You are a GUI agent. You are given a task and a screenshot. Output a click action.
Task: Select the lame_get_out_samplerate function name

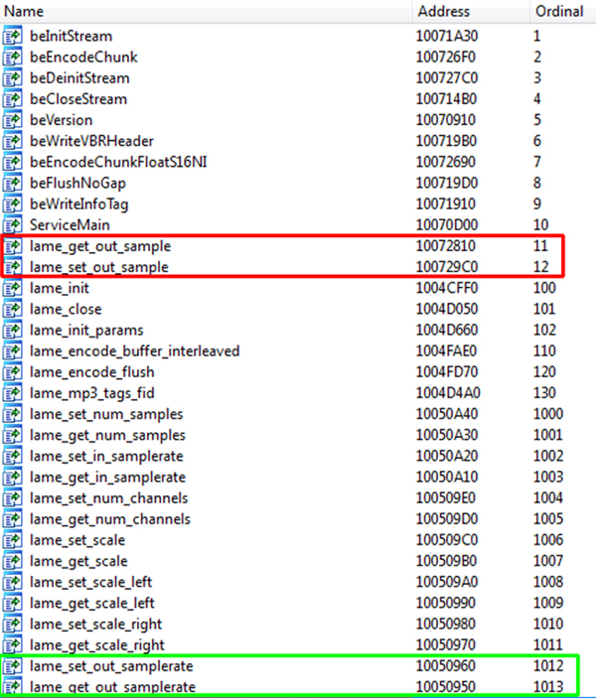point(112,687)
